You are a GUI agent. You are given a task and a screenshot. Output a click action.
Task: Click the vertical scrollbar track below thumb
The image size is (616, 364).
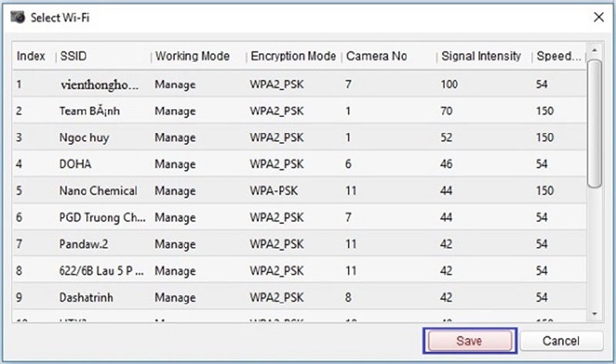[x=594, y=246]
